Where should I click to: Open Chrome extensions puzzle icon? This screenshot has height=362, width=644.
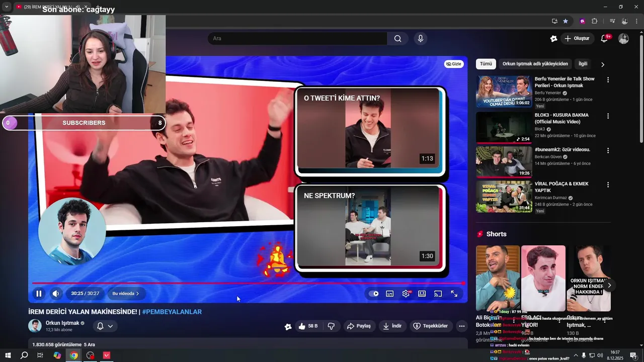coord(595,21)
